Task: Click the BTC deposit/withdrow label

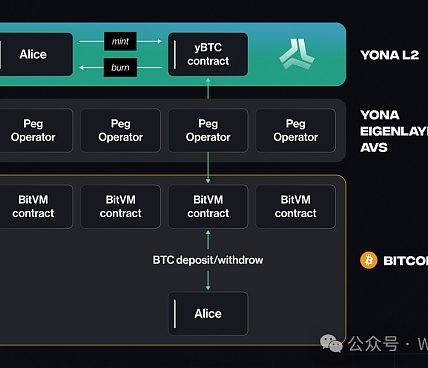Action: tap(208, 260)
